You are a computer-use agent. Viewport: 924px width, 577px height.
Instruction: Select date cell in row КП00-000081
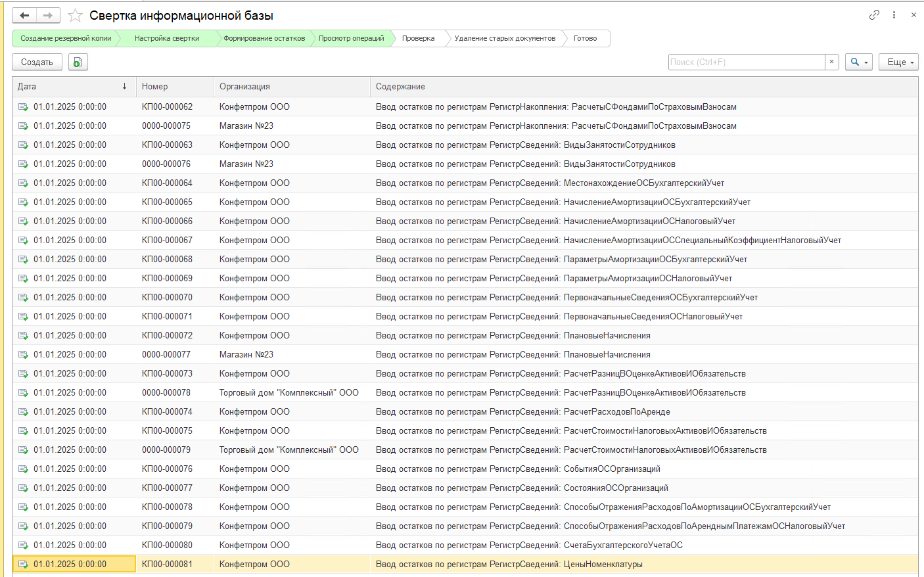tap(74, 565)
